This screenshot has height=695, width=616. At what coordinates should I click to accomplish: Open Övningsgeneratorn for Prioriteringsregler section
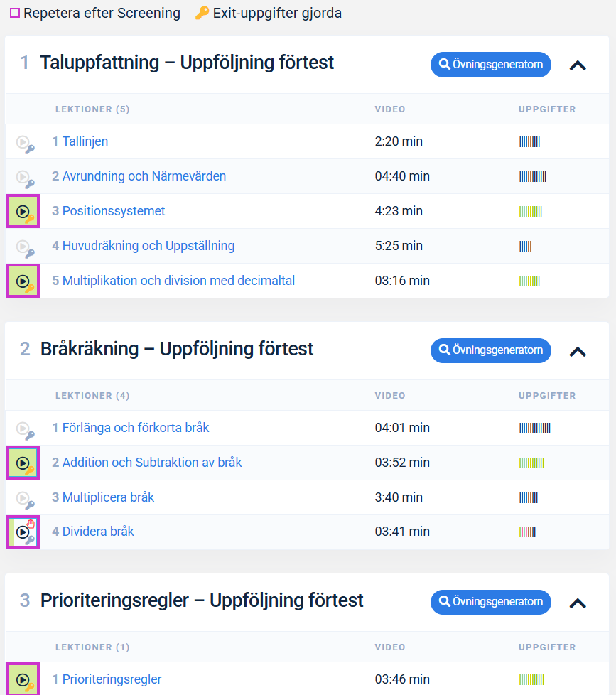pyautogui.click(x=490, y=602)
